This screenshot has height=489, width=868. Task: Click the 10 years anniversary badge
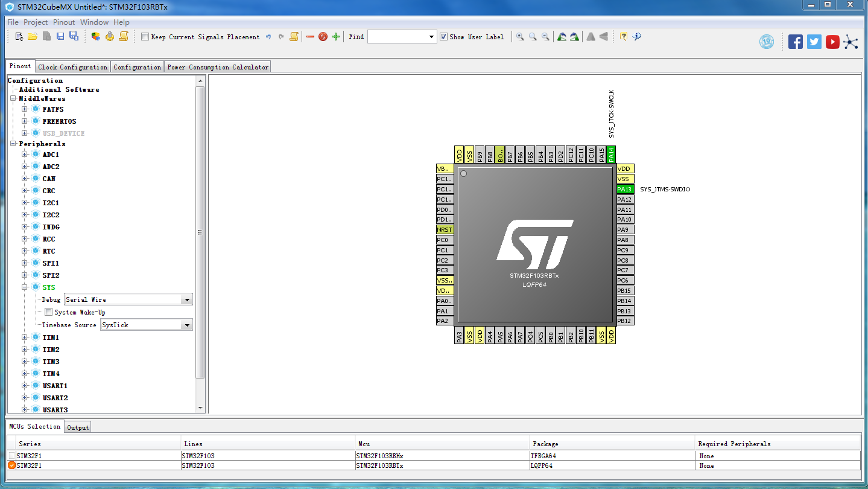click(x=767, y=42)
